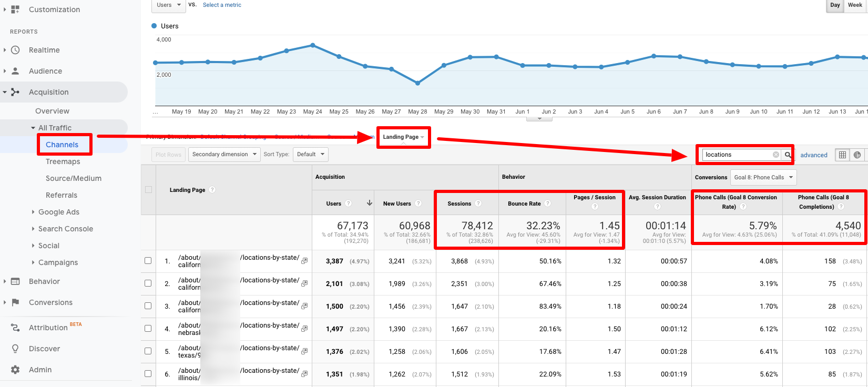The width and height of the screenshot is (868, 387).
Task: Tick the checkbox for row 4
Action: (148, 329)
